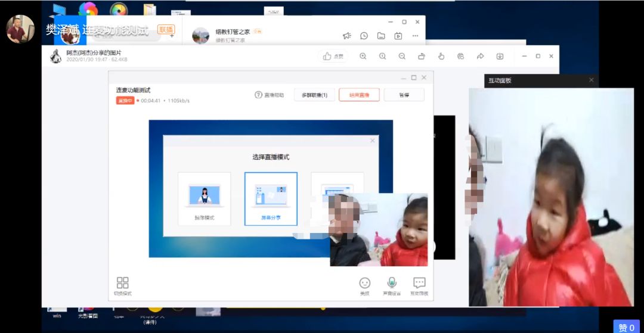Open 互动面板 interaction panel icon

tap(419, 287)
